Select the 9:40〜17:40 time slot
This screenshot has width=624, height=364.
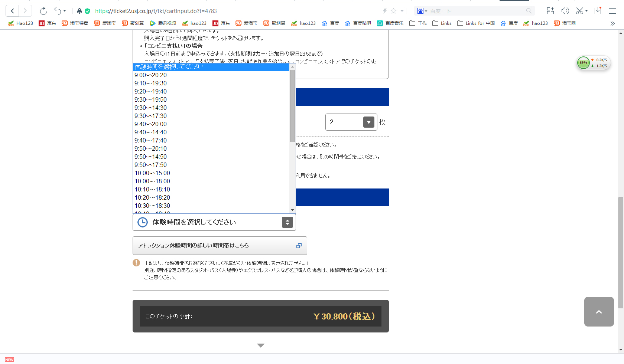[x=211, y=140]
